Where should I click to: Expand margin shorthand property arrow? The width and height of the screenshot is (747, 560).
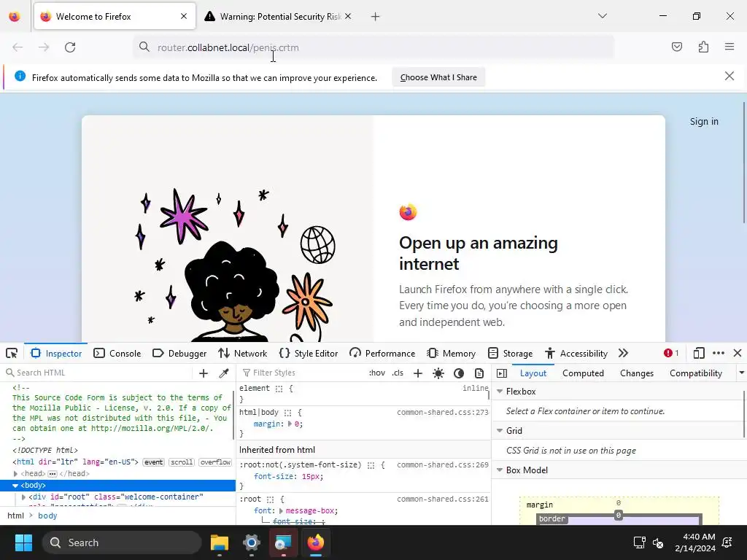[290, 424]
